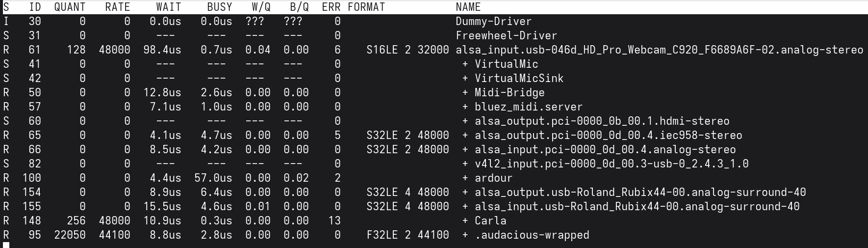The image size is (868, 248).
Task: Select the Carla node name
Action: click(x=490, y=221)
